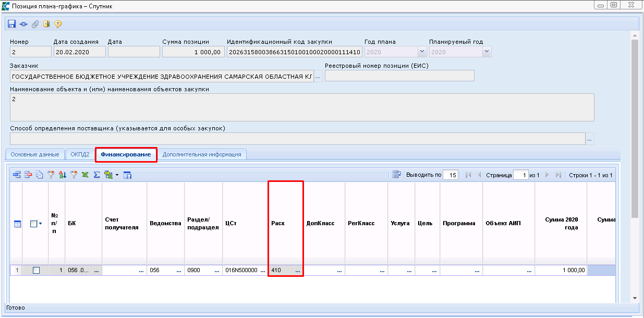Click the green Excel export icon

click(x=85, y=175)
